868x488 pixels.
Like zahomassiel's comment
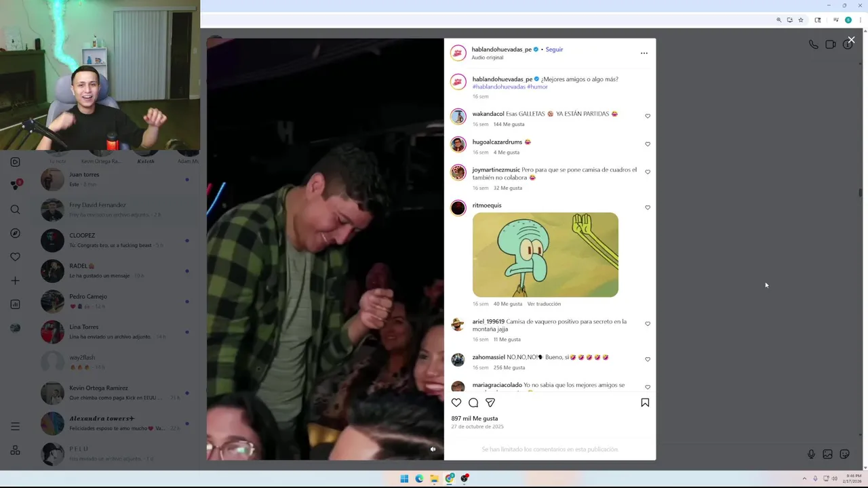point(648,359)
